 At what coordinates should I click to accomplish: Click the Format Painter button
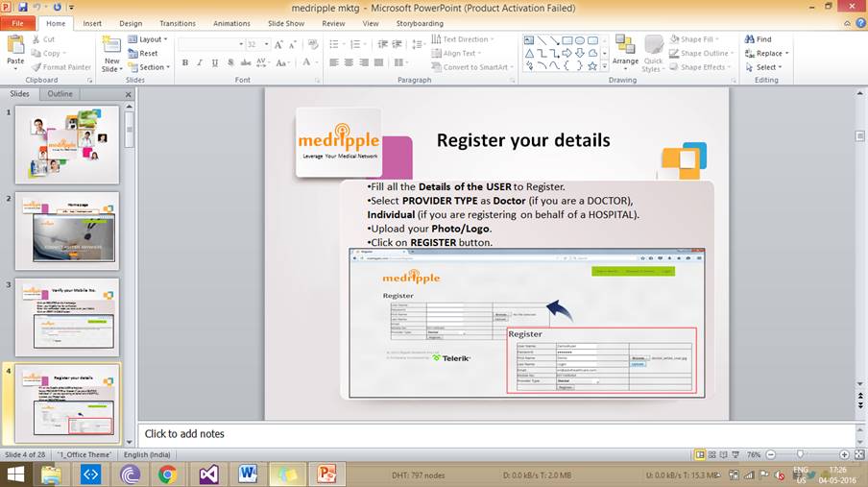point(61,67)
